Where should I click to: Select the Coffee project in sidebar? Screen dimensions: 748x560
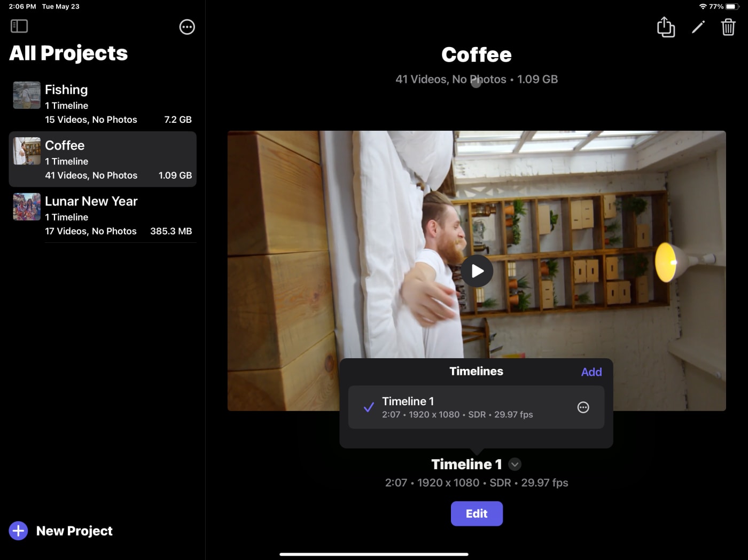(103, 159)
